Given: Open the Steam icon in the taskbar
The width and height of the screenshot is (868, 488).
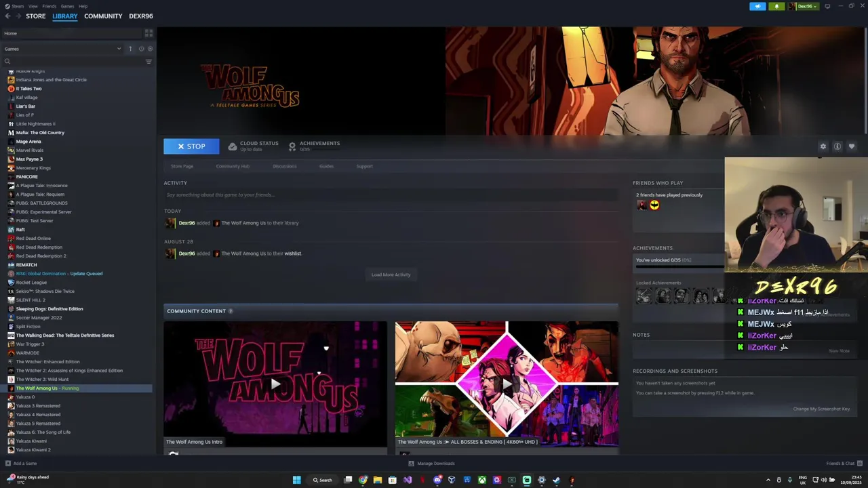Looking at the screenshot, I should [556, 480].
